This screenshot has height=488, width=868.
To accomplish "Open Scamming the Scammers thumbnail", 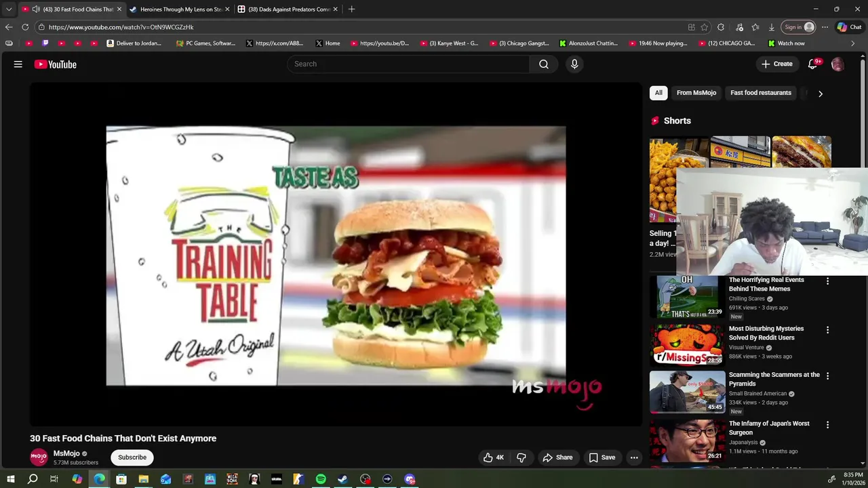I will pyautogui.click(x=688, y=392).
